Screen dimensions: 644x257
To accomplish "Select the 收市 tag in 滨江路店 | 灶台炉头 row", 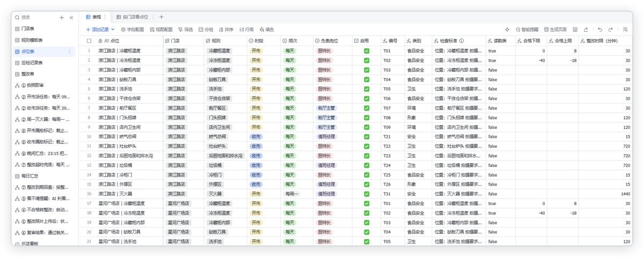I will coord(257,146).
